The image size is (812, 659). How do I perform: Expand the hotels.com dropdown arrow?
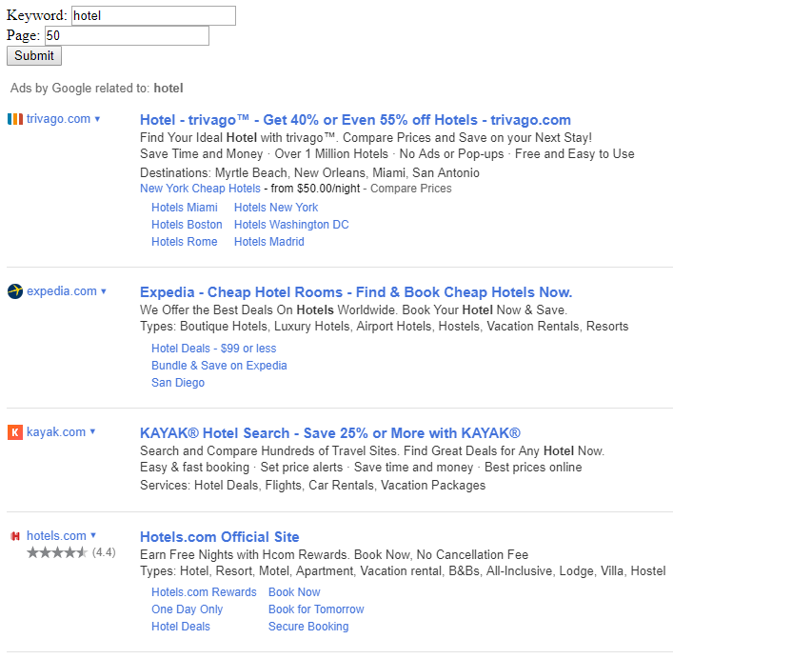click(x=93, y=536)
